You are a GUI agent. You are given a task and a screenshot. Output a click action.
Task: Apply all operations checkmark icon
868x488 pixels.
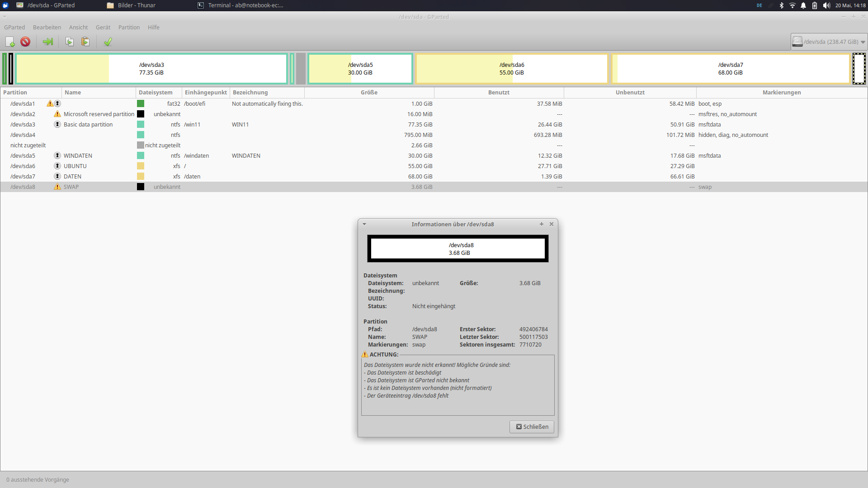(108, 42)
